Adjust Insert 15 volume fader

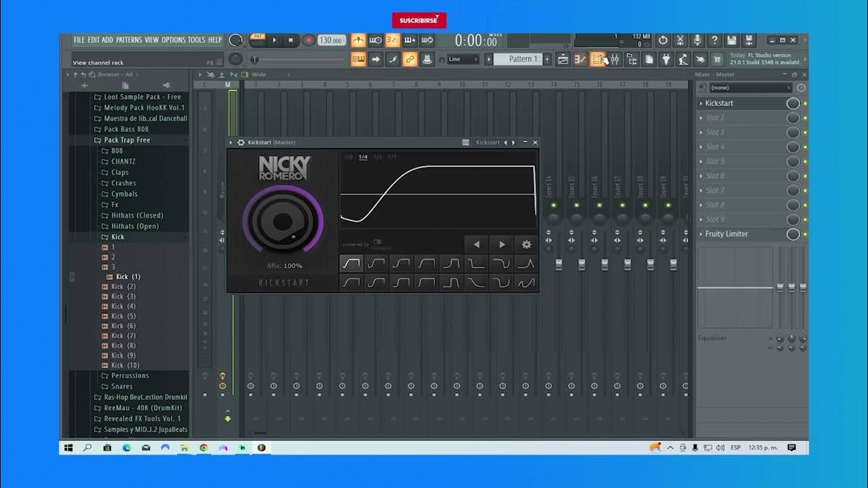coord(582,264)
